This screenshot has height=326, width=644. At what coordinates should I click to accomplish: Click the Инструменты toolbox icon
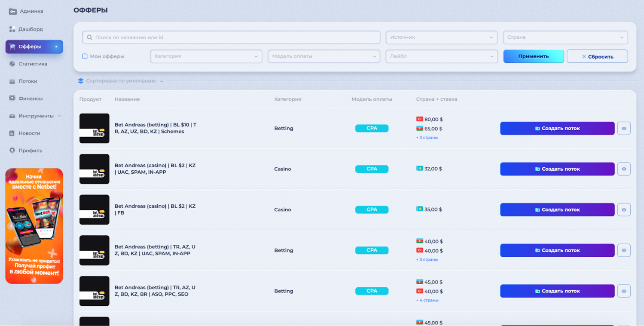[12, 116]
